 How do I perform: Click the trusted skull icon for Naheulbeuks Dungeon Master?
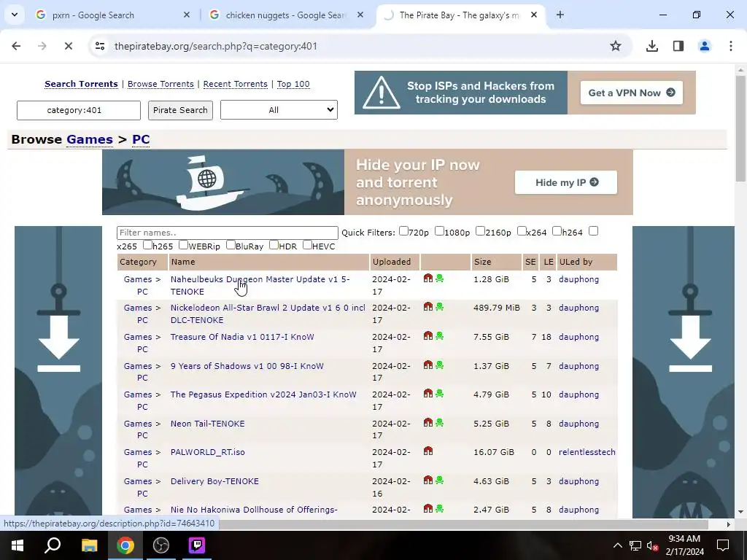(439, 278)
